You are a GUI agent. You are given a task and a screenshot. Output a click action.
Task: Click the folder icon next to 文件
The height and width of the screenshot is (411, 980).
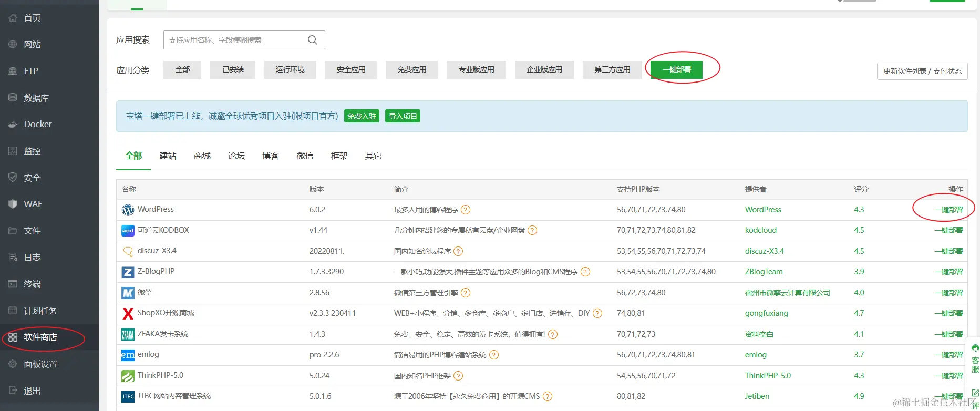click(13, 231)
